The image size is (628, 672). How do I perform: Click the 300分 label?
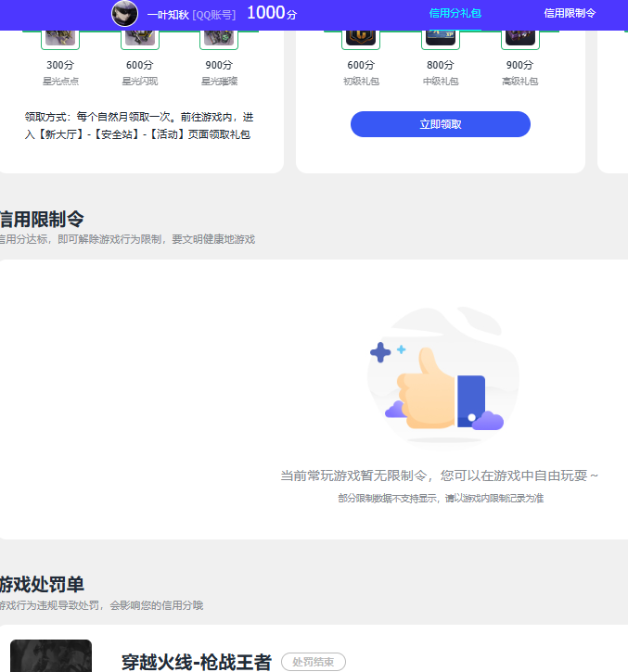[x=60, y=65]
